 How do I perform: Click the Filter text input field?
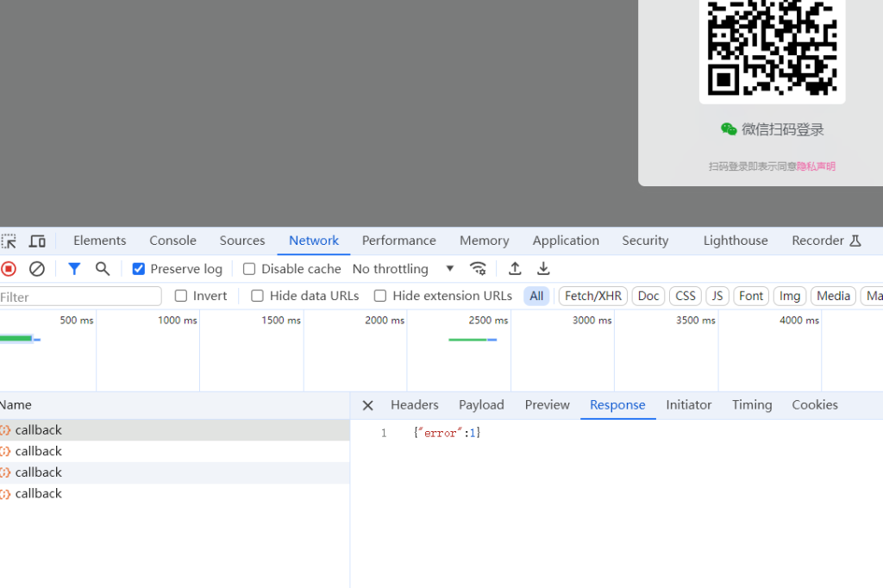coord(80,297)
